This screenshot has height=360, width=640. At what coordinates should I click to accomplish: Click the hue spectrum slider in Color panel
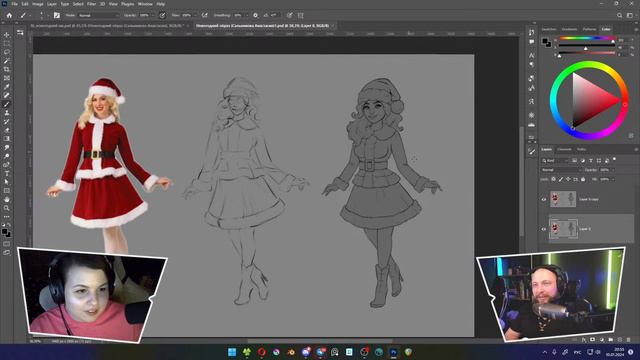(586, 38)
